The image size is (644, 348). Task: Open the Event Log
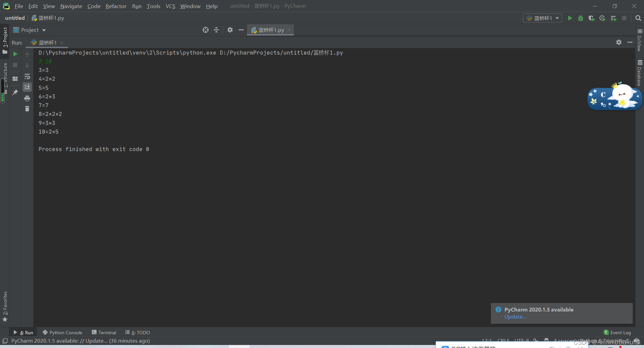[x=621, y=332]
